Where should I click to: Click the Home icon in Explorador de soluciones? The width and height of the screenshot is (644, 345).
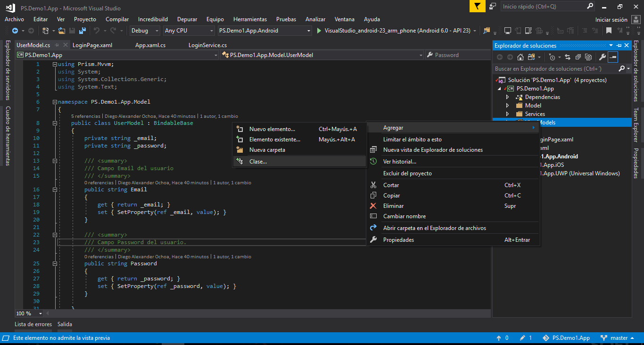coord(520,57)
